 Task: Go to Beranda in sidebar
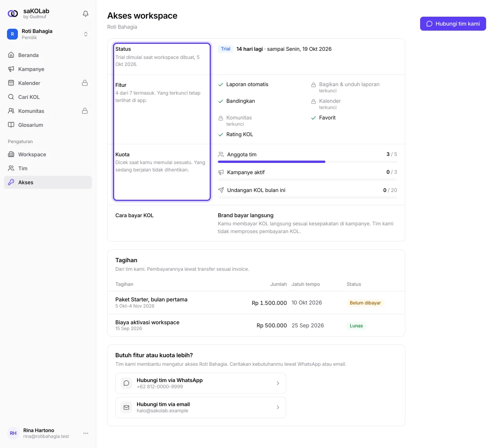48,55
